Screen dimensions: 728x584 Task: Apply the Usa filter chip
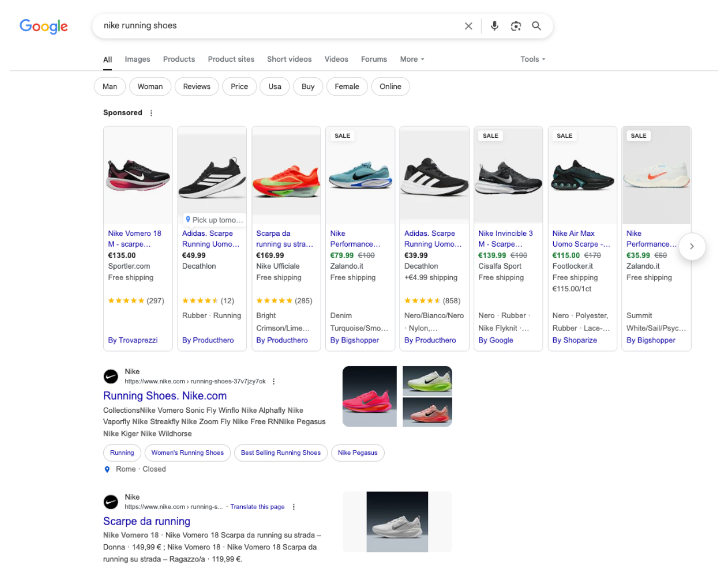[x=275, y=87]
